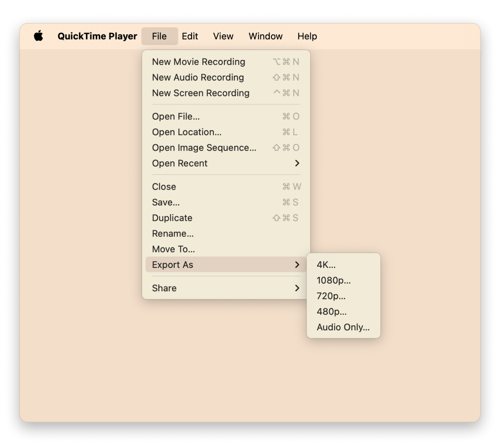500x448 pixels.
Task: Open the Edit menu
Action: (x=190, y=36)
